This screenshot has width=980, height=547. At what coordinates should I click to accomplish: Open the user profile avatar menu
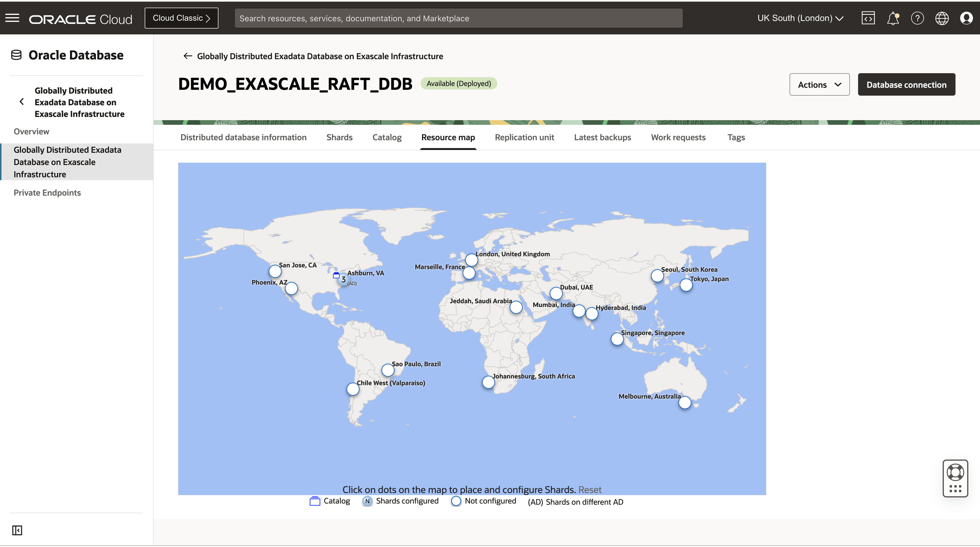pos(966,18)
